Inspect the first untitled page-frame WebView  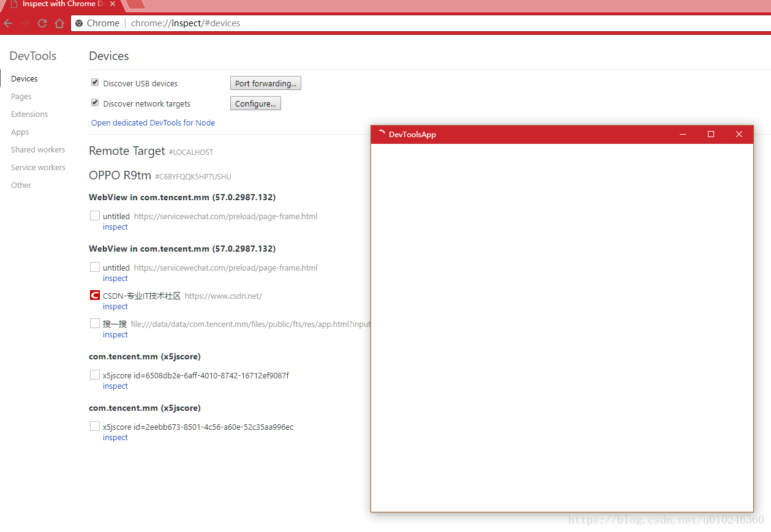(115, 227)
